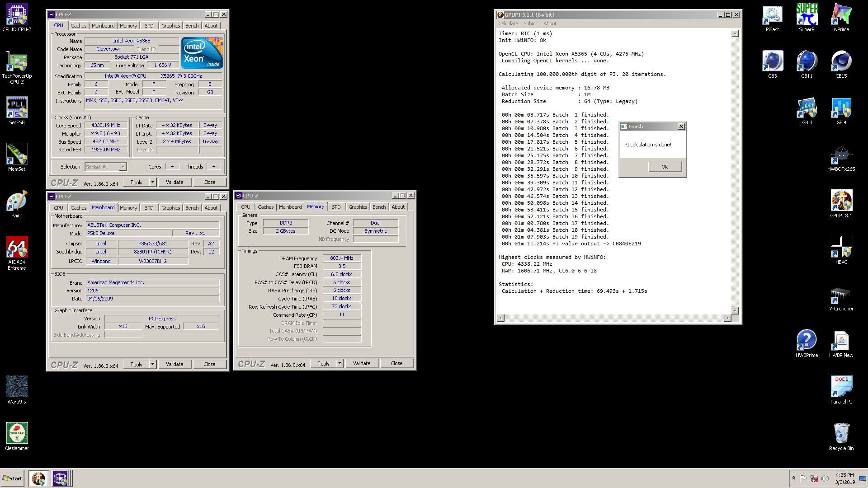Click the GPUPI vertical scrollbar up arrow
This screenshot has width=868, height=488.
[735, 33]
